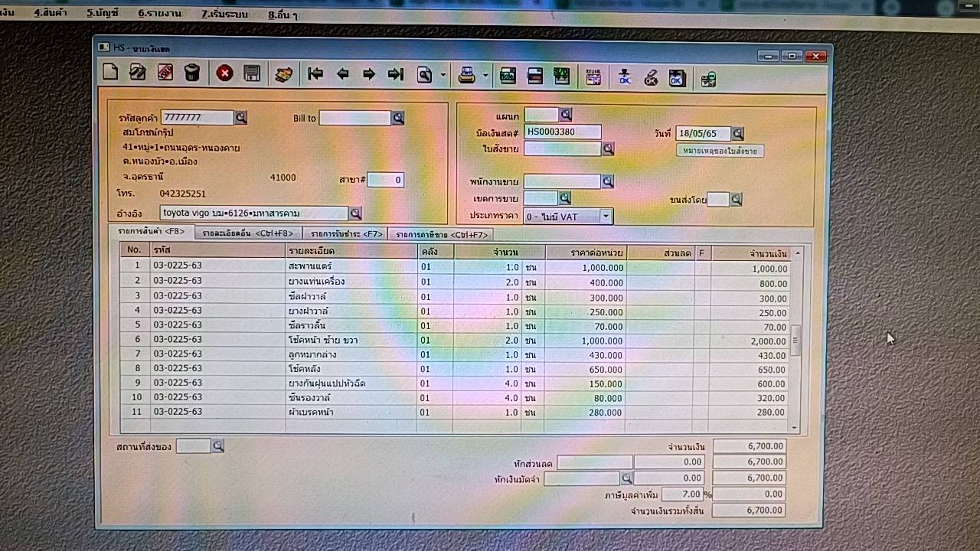The width and height of the screenshot is (980, 551).
Task: Click the printer icon
Action: coord(466,75)
